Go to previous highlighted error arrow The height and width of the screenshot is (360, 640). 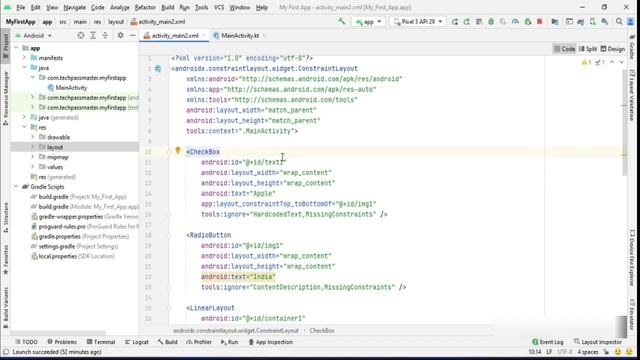612,62
